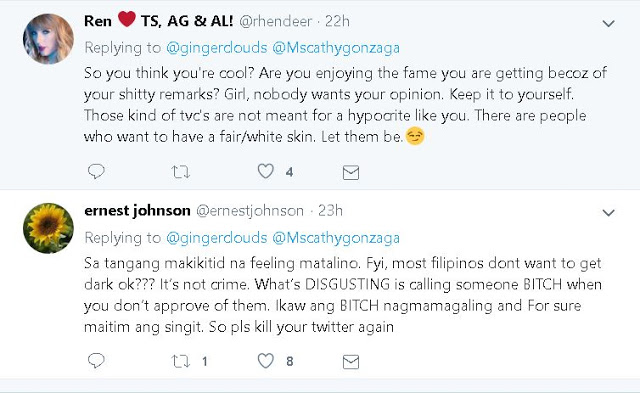
Task: Send Ren's tweet via direct message envelope
Action: [351, 173]
